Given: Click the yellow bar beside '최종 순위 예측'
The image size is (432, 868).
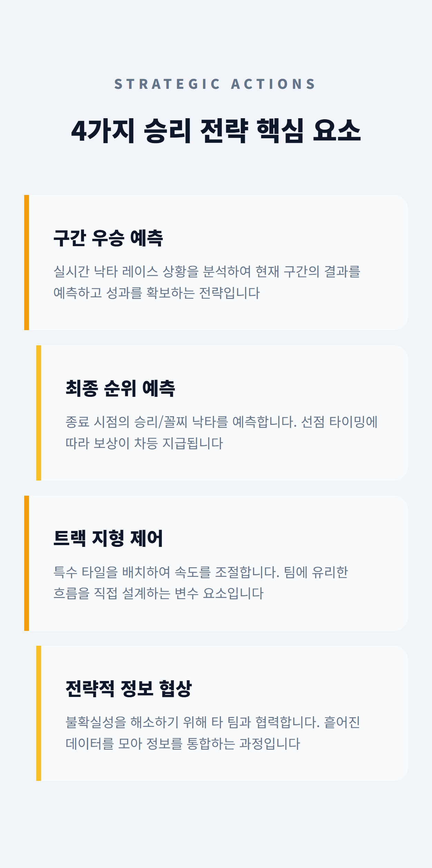Looking at the screenshot, I should (x=39, y=413).
